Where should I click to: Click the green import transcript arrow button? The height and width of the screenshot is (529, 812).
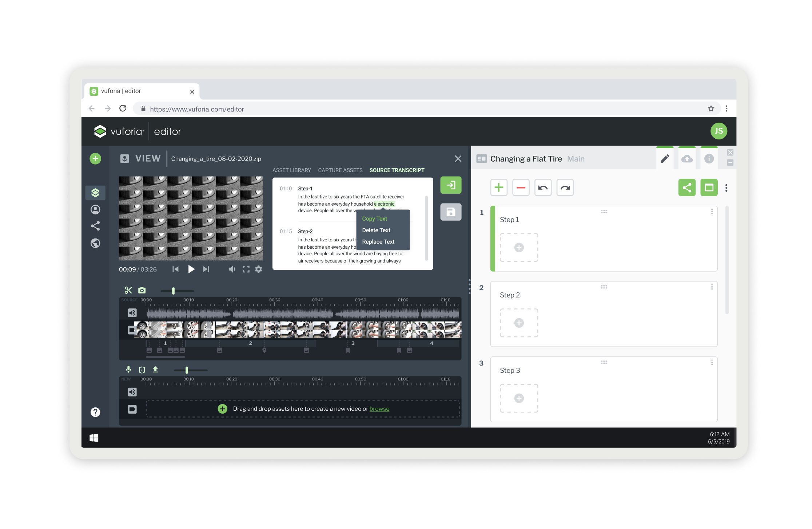click(x=451, y=185)
